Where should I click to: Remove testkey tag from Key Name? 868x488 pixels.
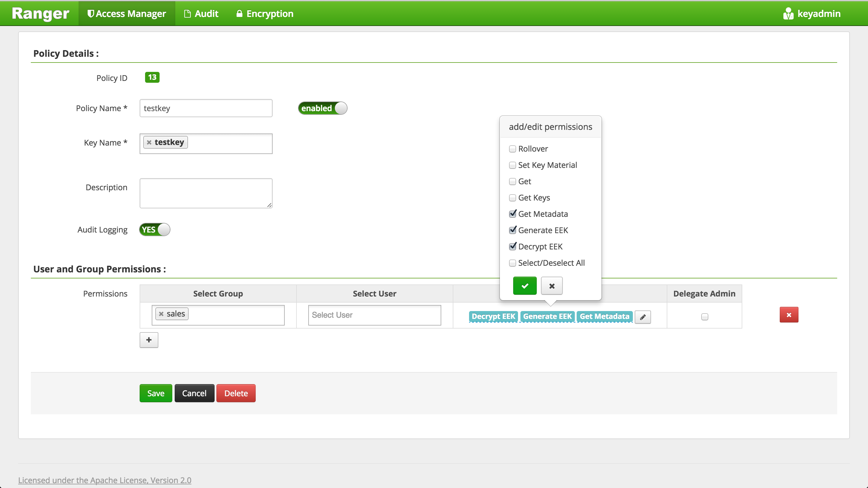tap(149, 143)
